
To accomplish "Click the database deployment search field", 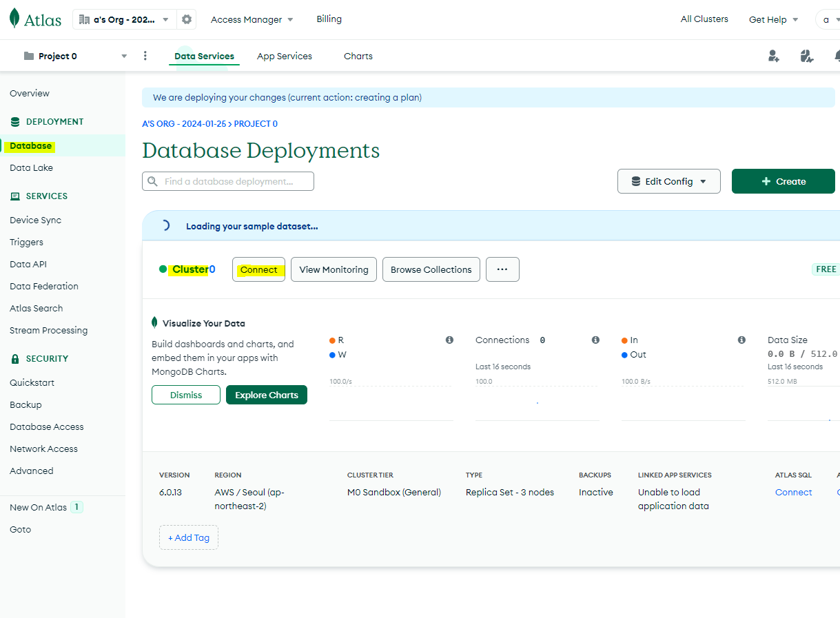I will [228, 181].
